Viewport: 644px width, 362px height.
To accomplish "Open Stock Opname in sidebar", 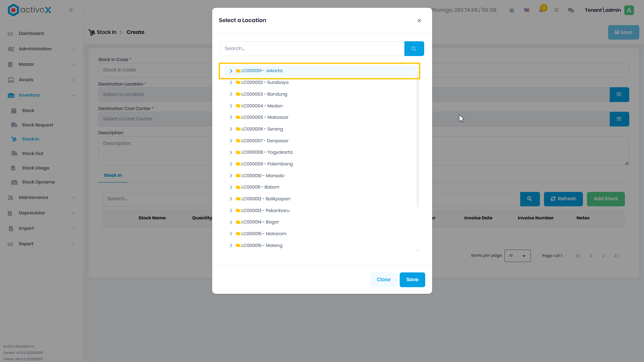I will (38, 182).
